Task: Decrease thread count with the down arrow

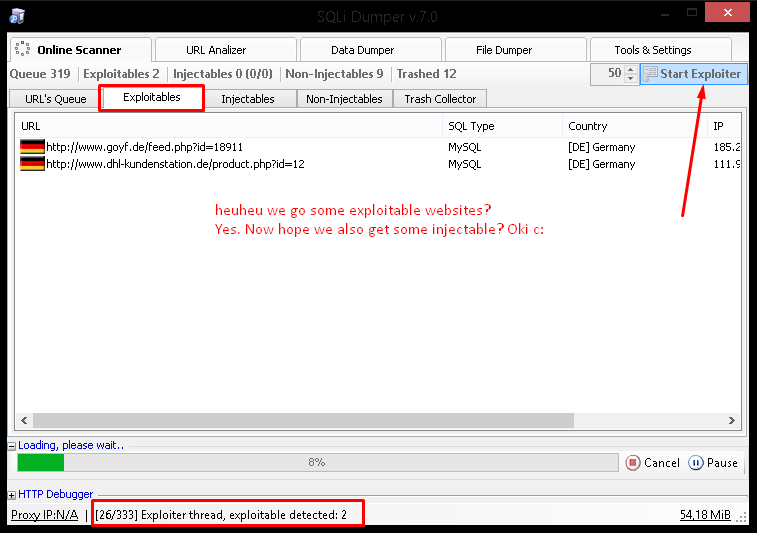Action: [631, 79]
